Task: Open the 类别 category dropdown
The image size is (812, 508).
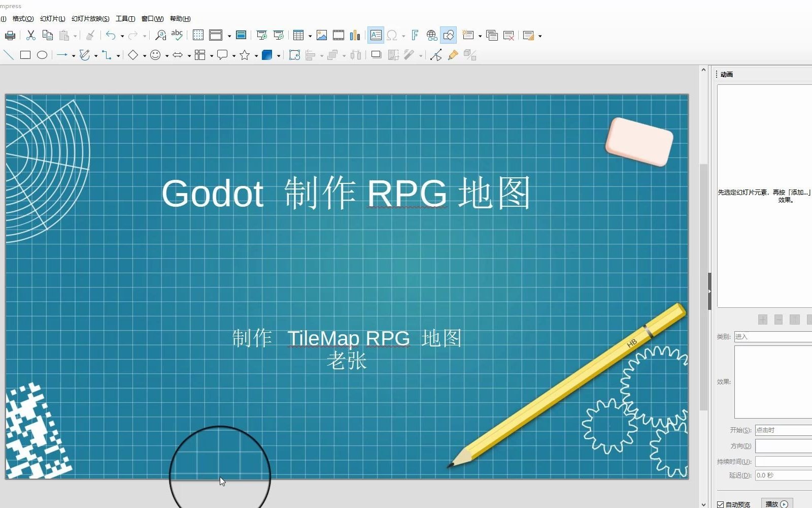Action: click(x=772, y=336)
